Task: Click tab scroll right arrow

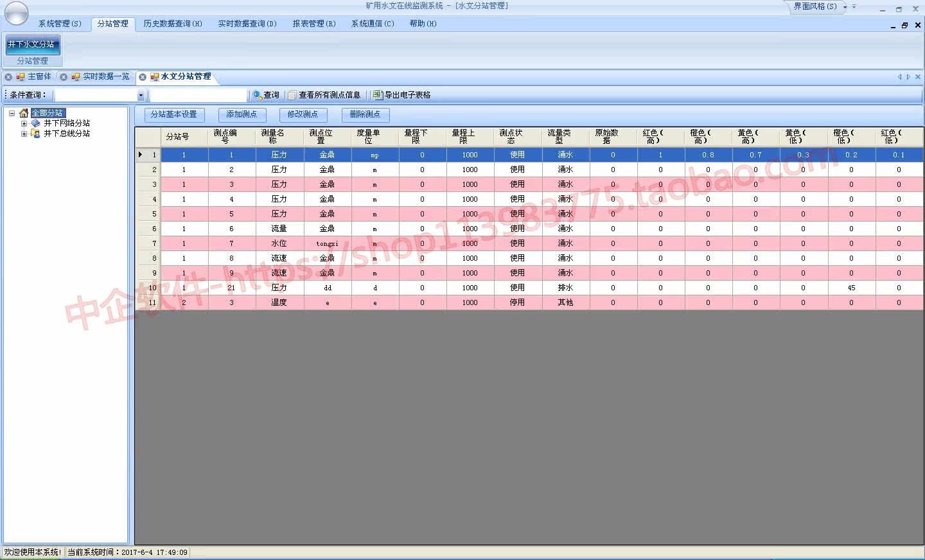Action: tap(908, 77)
